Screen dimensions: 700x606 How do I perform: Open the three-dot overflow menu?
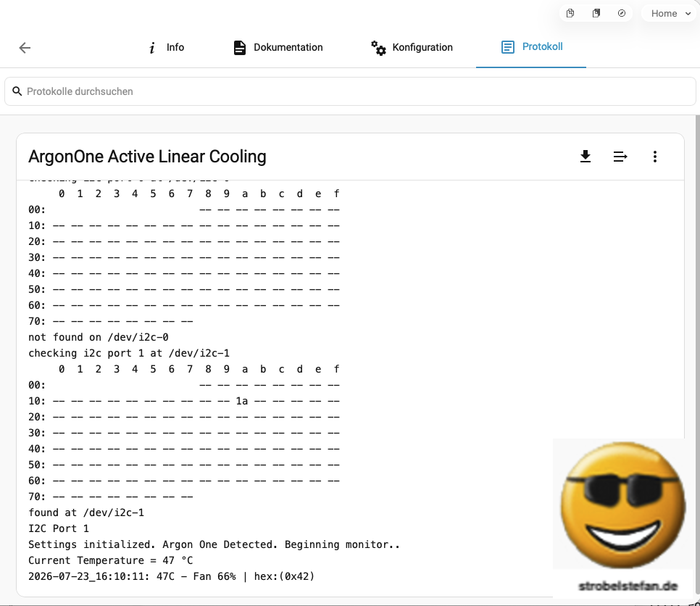(x=655, y=157)
